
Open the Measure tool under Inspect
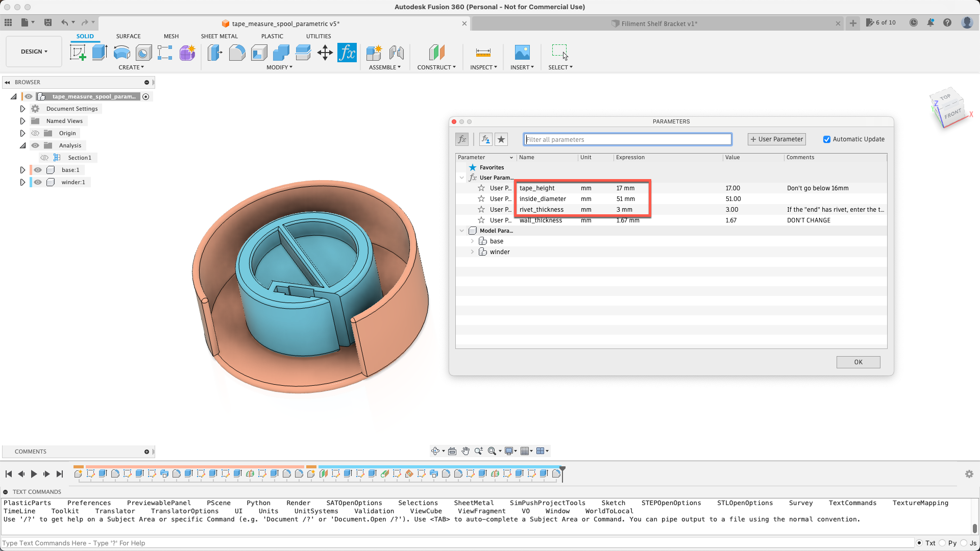pyautogui.click(x=483, y=52)
